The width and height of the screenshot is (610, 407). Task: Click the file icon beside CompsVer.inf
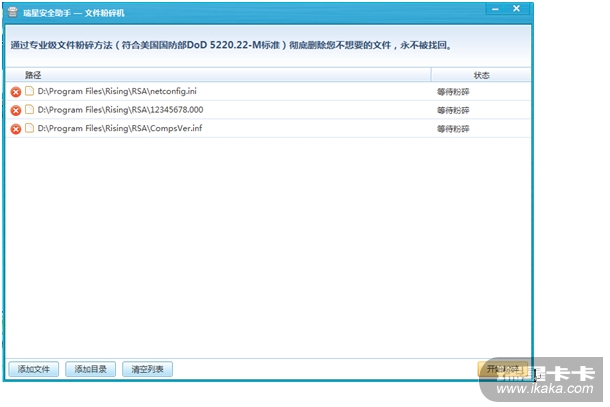[x=29, y=128]
